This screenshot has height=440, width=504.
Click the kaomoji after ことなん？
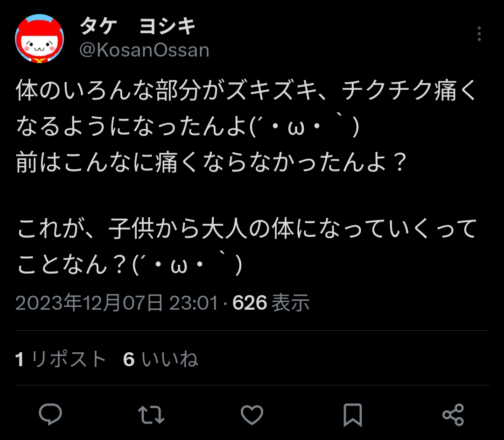tap(187, 265)
